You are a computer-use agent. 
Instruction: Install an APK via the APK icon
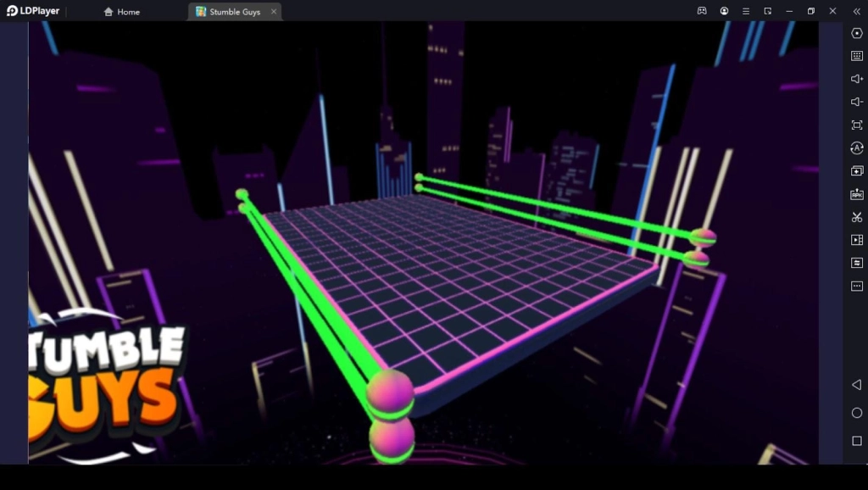(x=857, y=194)
